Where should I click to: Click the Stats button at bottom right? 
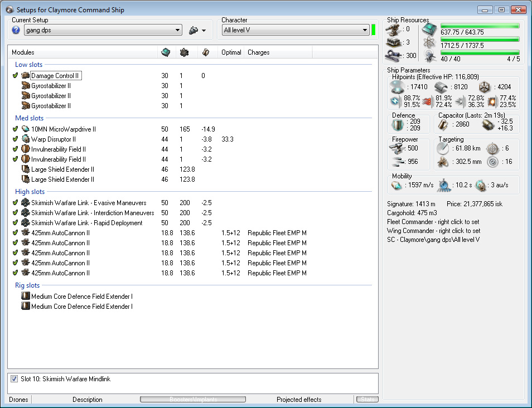pyautogui.click(x=367, y=400)
